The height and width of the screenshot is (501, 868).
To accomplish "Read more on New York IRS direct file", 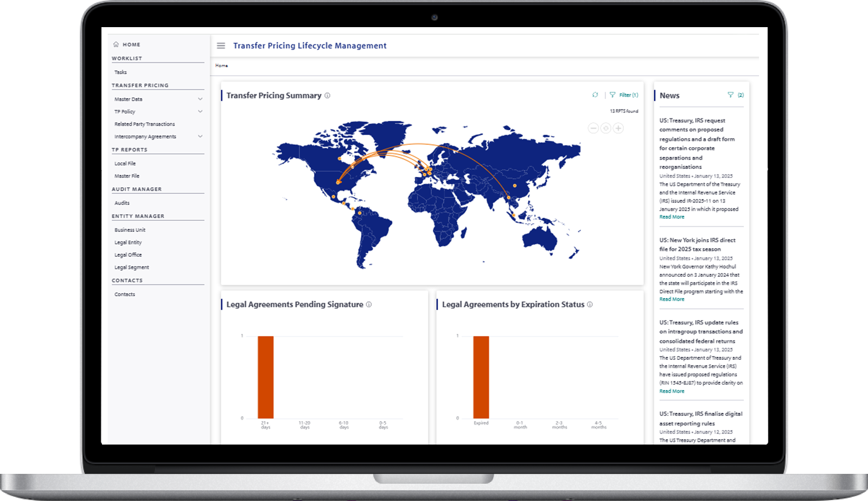I will pyautogui.click(x=672, y=299).
